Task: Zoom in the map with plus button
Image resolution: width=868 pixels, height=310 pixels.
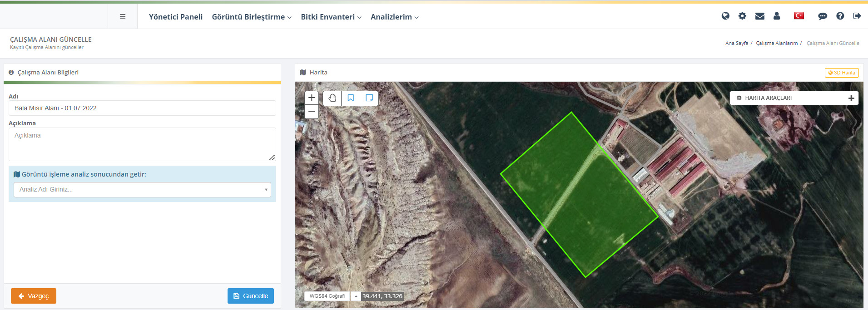Action: tap(312, 98)
